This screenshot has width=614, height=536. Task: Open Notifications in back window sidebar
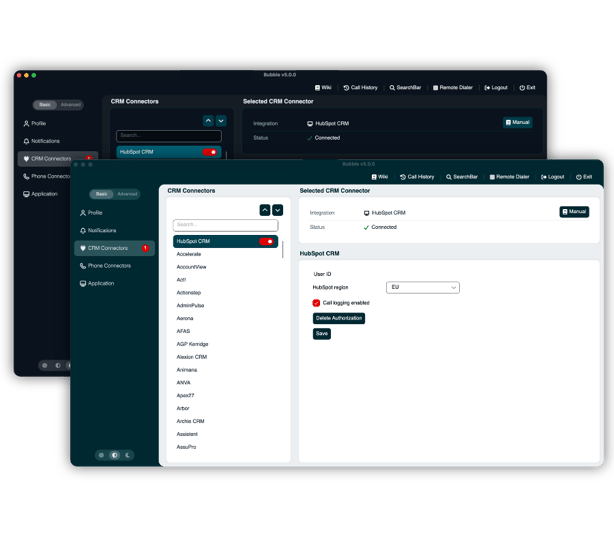pos(42,141)
